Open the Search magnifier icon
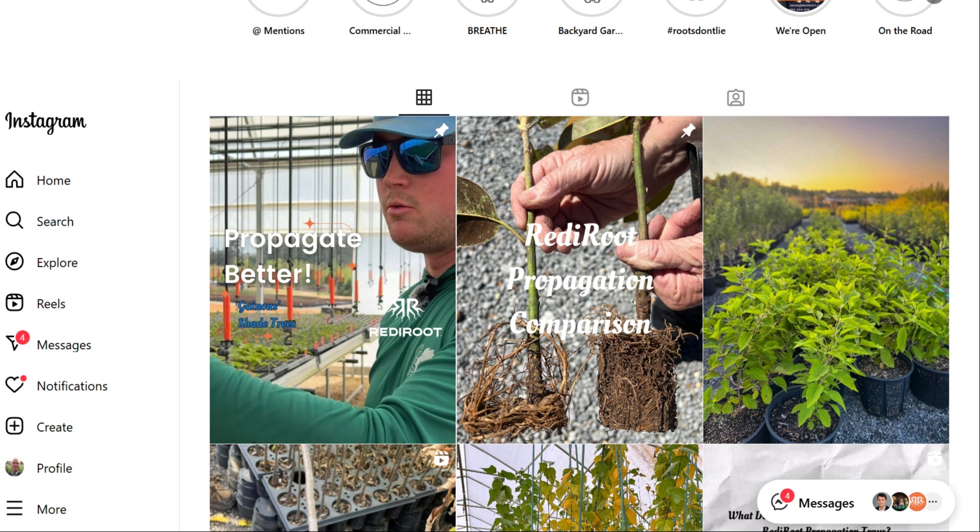The image size is (980, 532). click(x=15, y=221)
